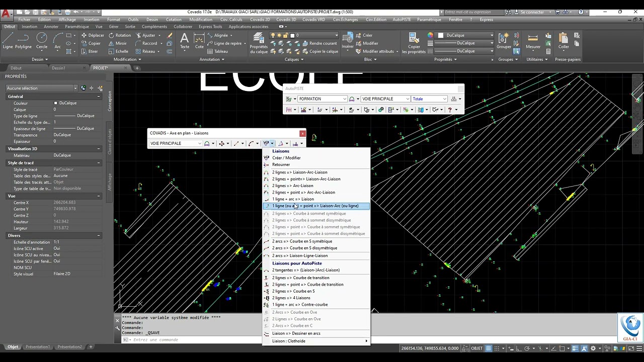Viewport: 644px width, 362px height.
Task: Click the help question mark in AutoPISTE toolbar
Action: 450,110
